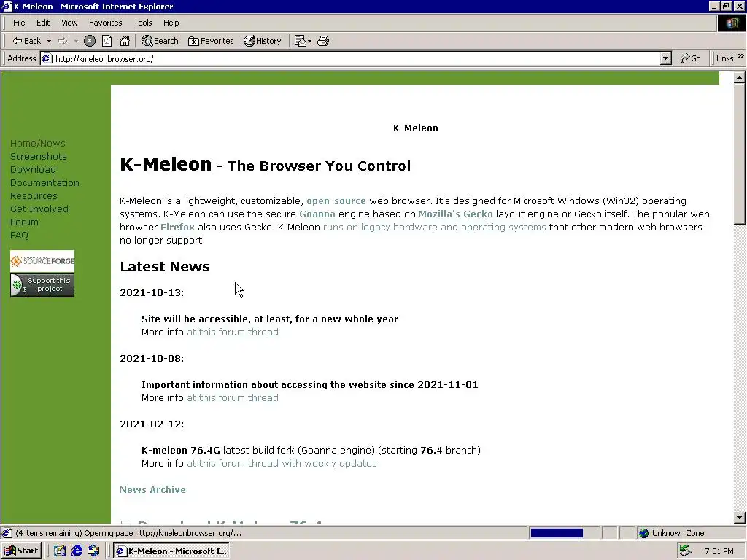The height and width of the screenshot is (560, 747).
Task: Open forum thread link under 2021-10-13
Action: [233, 332]
